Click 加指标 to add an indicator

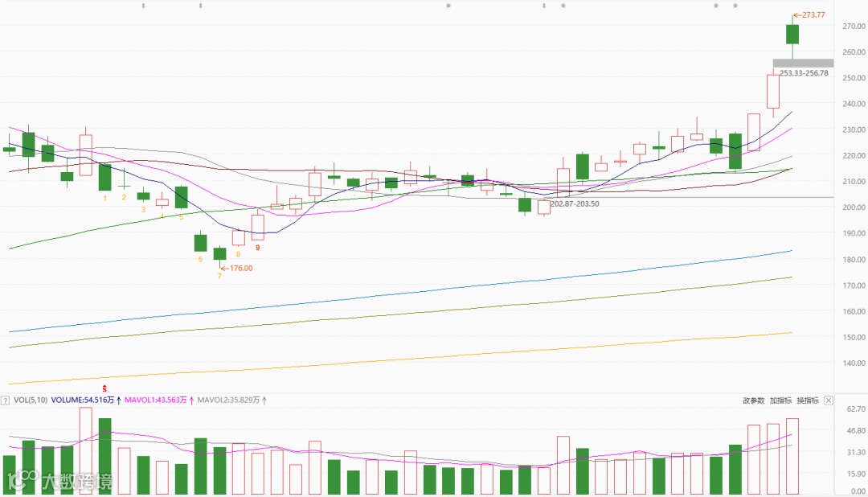[780, 400]
